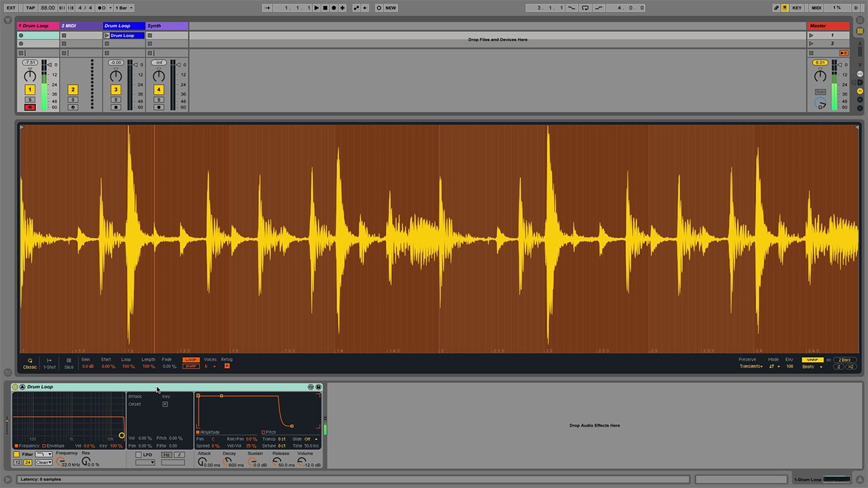Open the Preserve Transients dropdown
The width and height of the screenshot is (868, 488).
(x=753, y=367)
